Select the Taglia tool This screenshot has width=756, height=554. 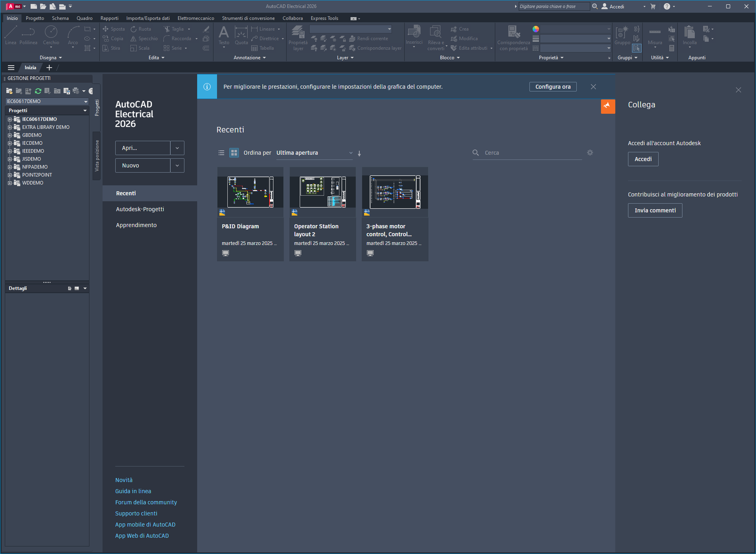(174, 29)
